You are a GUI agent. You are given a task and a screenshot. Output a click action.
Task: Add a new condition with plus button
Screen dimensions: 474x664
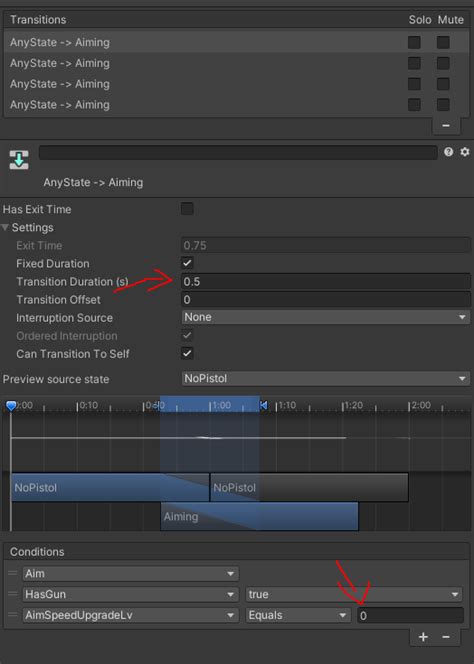[423, 637]
